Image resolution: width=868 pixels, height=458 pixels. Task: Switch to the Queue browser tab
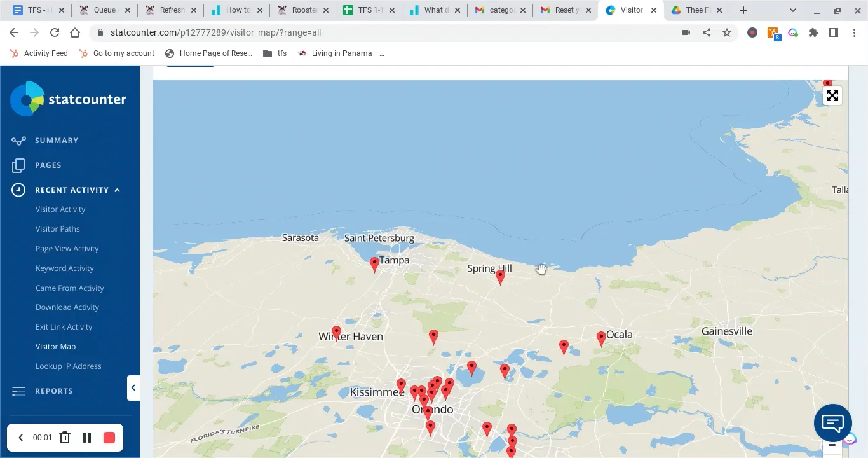click(x=105, y=10)
